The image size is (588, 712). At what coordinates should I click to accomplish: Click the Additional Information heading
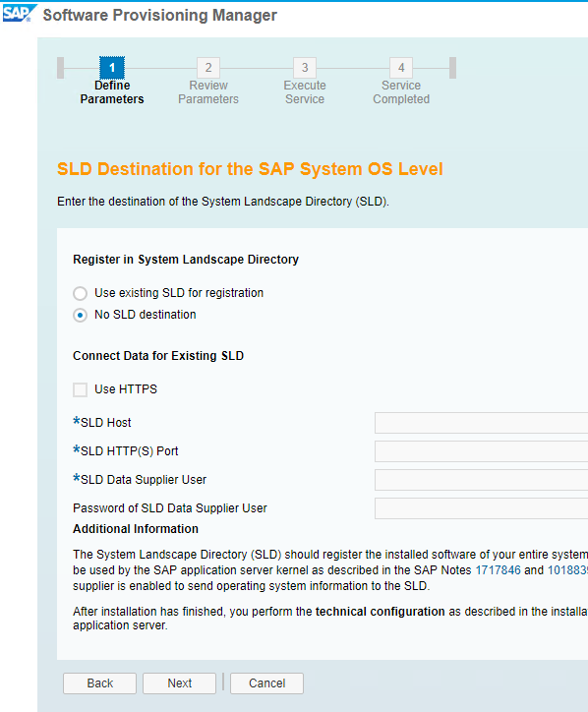coord(136,529)
